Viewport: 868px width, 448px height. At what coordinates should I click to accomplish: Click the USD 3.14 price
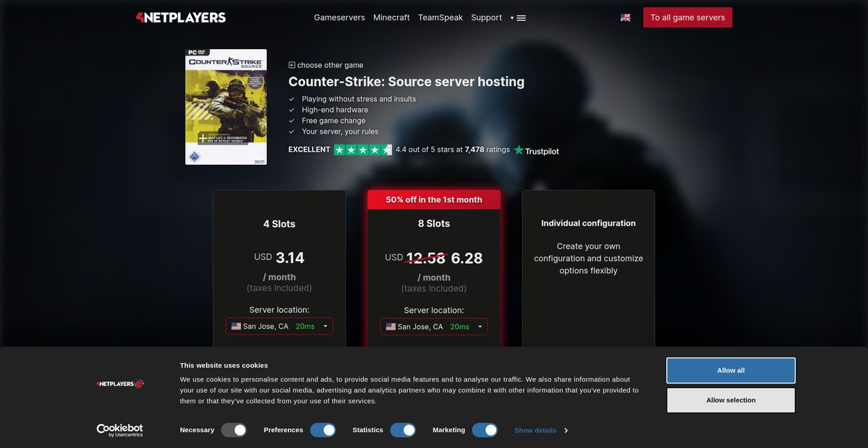point(279,257)
